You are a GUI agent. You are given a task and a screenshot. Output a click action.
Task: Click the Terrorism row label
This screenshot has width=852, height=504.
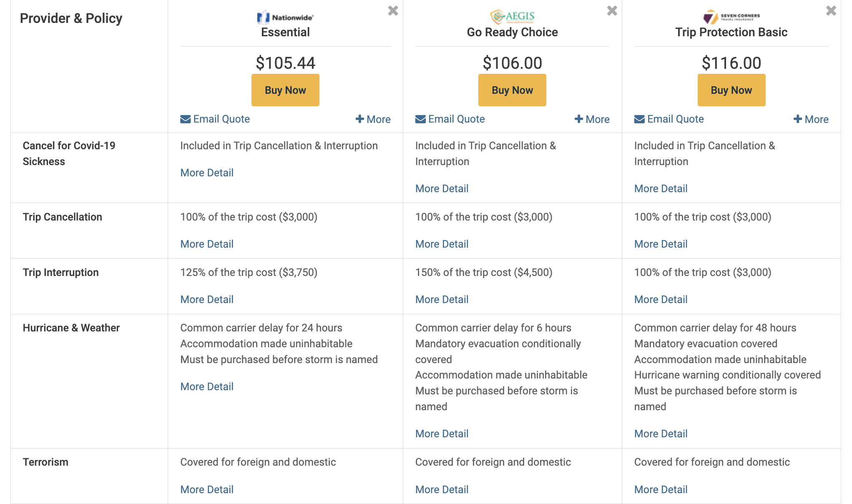point(45,462)
